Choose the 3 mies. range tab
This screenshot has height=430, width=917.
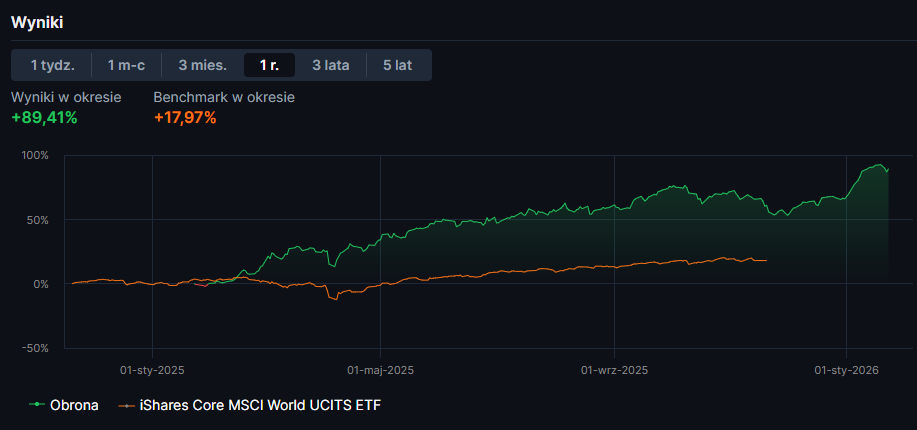tap(203, 65)
